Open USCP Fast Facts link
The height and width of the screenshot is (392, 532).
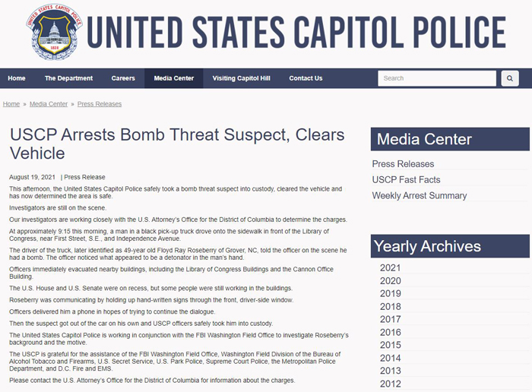point(406,180)
